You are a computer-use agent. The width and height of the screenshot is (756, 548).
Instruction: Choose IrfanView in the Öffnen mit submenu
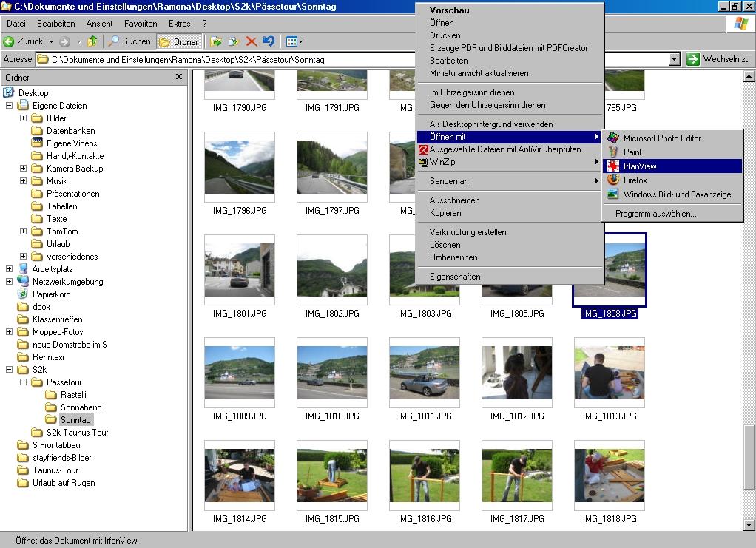pos(640,166)
